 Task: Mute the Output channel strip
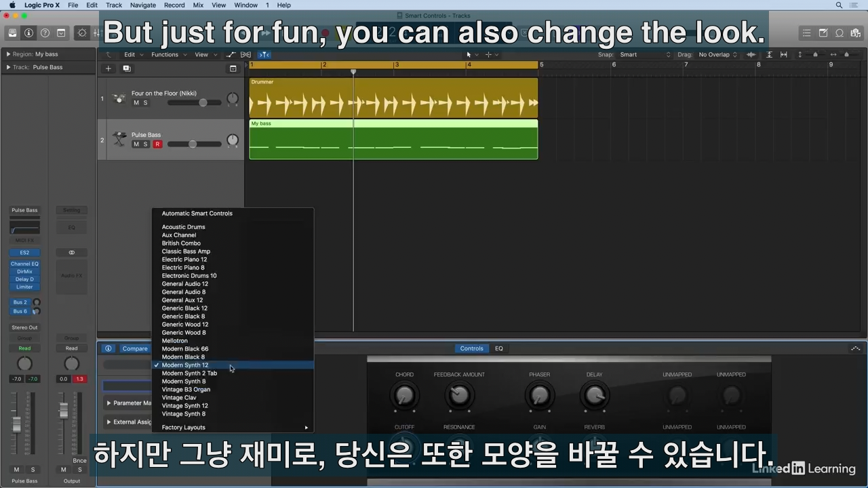click(x=64, y=470)
